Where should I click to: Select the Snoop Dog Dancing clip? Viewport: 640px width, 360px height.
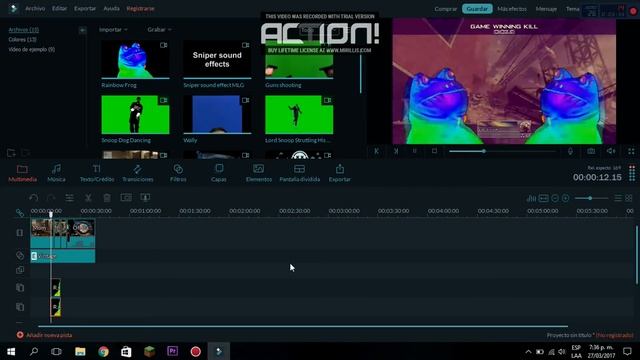(135, 115)
